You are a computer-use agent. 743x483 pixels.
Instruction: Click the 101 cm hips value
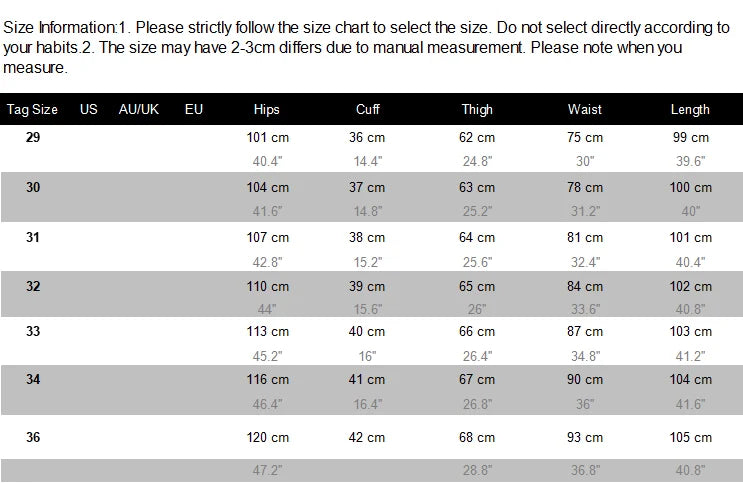267,138
